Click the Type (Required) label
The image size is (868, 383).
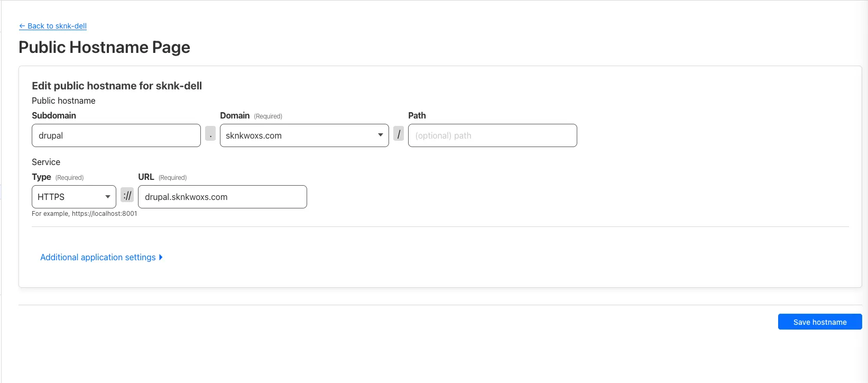click(x=57, y=177)
